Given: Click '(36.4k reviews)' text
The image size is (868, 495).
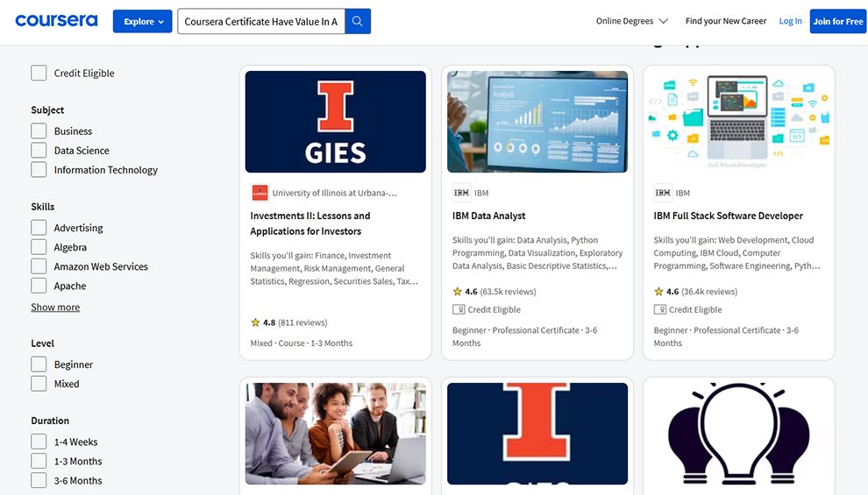Looking at the screenshot, I should tap(709, 292).
